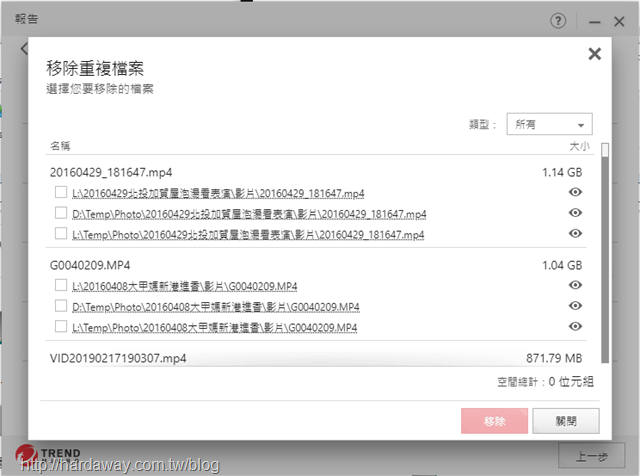This screenshot has height=476, width=640.
Task: Click the vertical scrollbar of the file list
Action: [x=605, y=253]
